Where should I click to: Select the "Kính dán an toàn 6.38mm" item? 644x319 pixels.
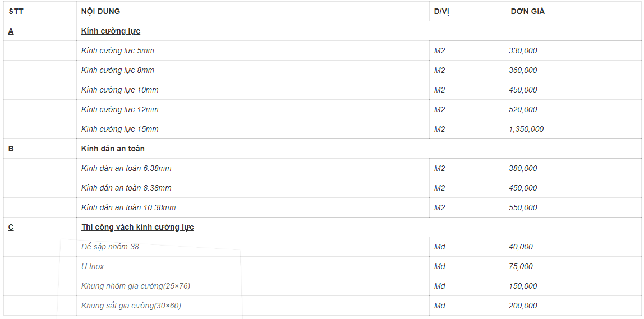coord(126,168)
